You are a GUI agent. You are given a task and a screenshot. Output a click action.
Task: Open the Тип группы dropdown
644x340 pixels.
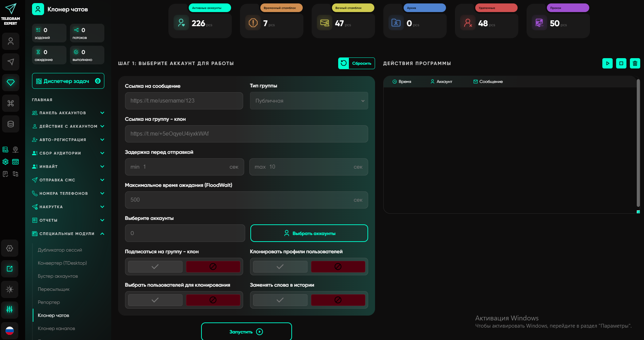(x=309, y=101)
